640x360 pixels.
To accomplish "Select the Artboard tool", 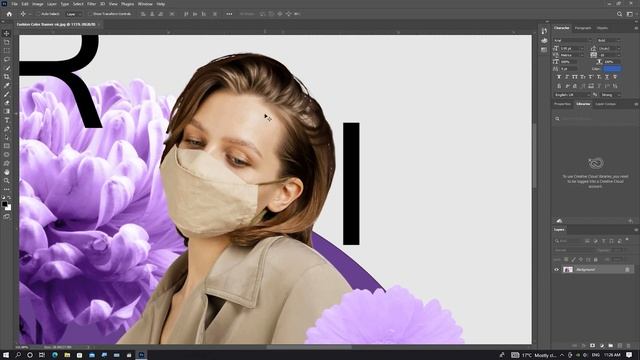I will click(x=7, y=42).
